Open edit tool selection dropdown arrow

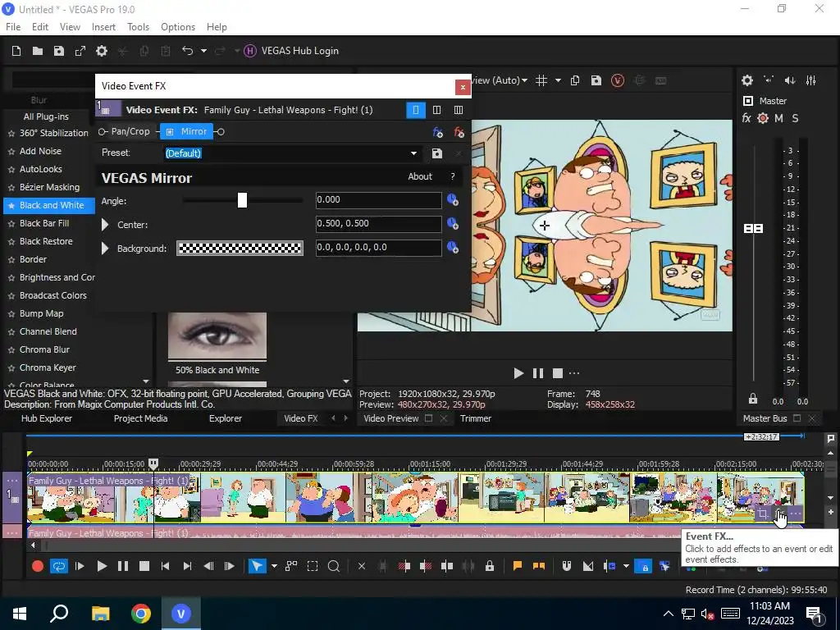click(274, 566)
